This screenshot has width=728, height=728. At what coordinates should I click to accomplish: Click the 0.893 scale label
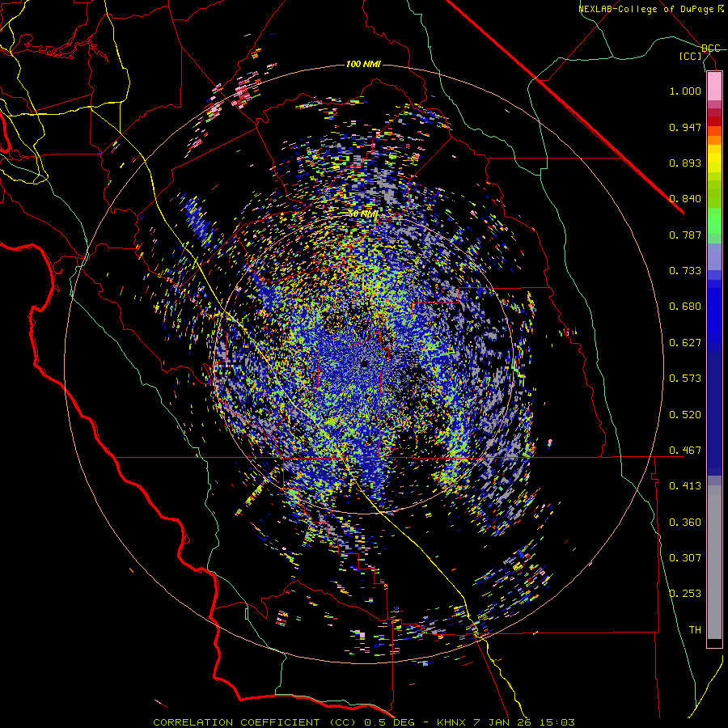coord(685,163)
